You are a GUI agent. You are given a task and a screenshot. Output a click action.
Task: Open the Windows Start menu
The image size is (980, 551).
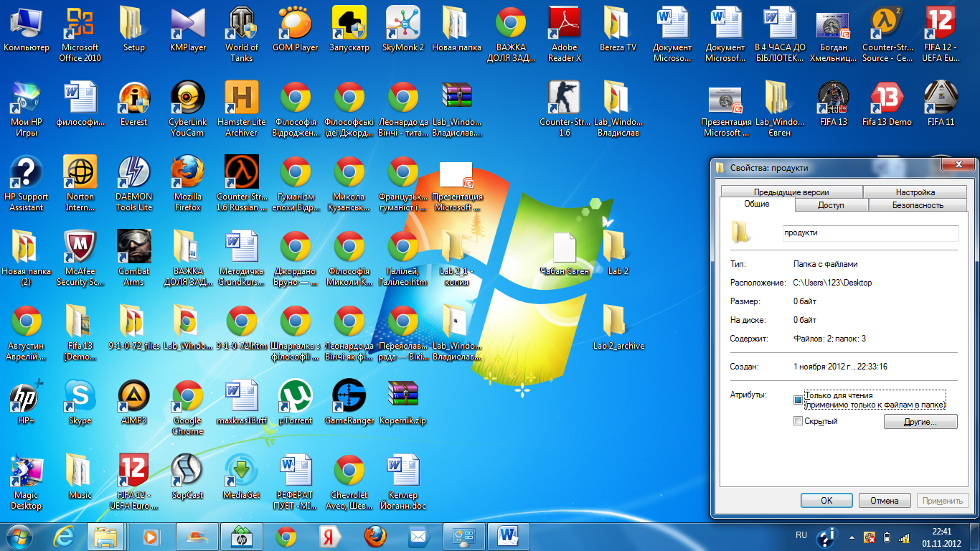coord(19,536)
